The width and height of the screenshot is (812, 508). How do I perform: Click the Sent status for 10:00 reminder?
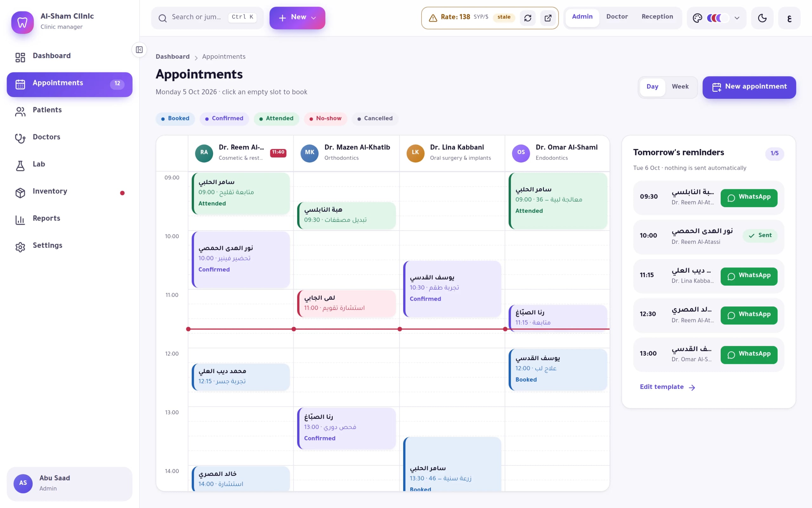pos(760,236)
